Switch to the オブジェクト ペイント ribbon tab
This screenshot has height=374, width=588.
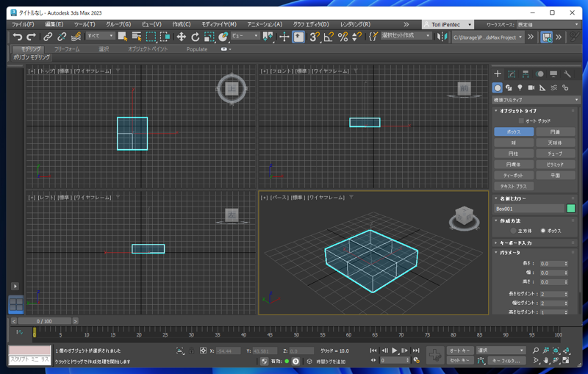(148, 49)
